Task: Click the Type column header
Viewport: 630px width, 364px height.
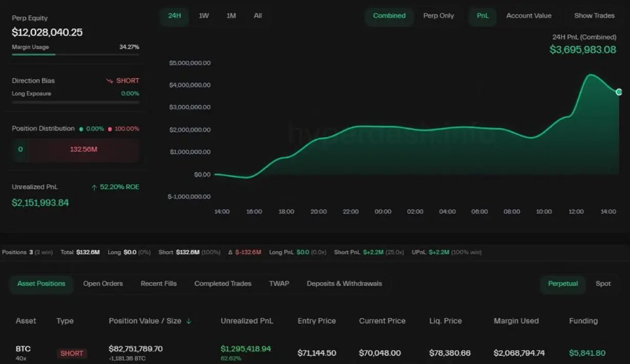Action: [65, 321]
